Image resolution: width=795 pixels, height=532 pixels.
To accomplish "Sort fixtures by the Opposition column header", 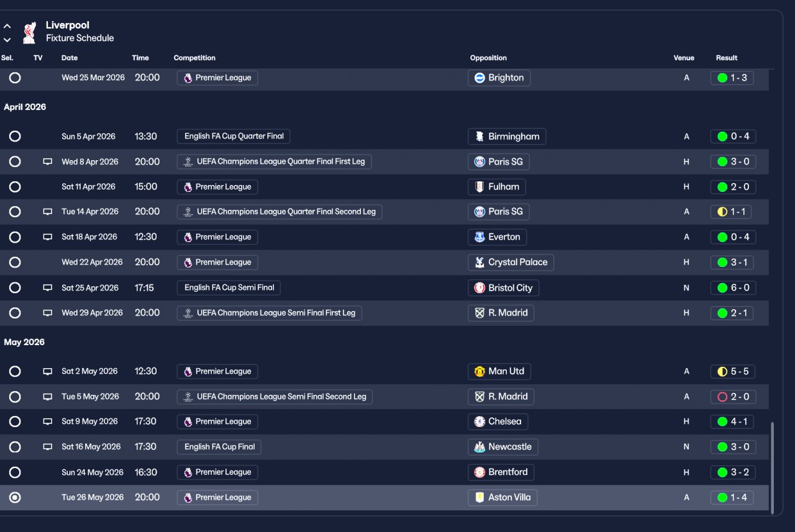I will (x=488, y=58).
